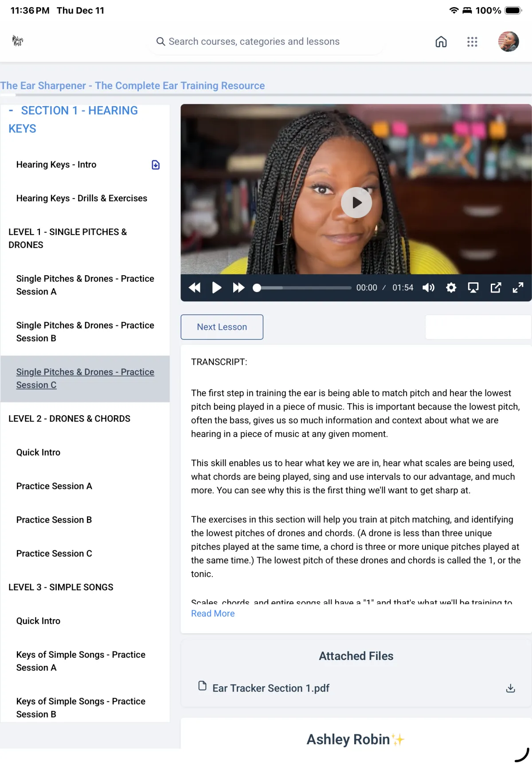
Task: Select Single Pitches & Drones Practice Session C
Action: pyautogui.click(x=85, y=379)
